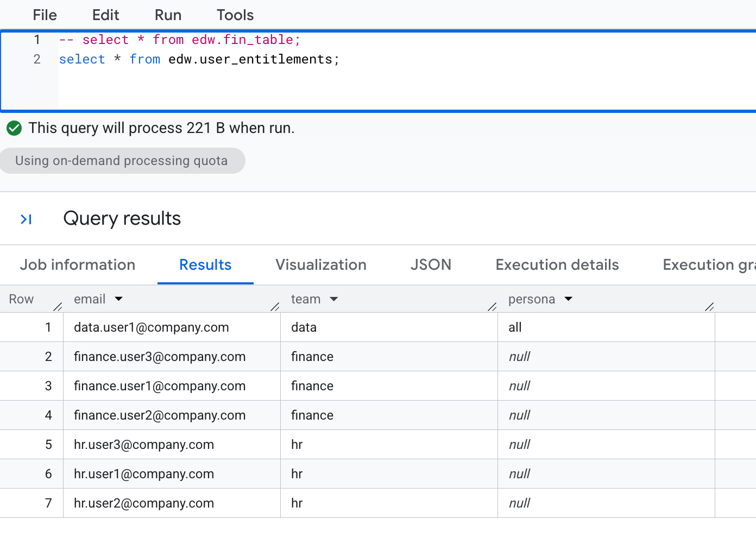Click the null persona cell in row 3
The image size is (756, 545).
[x=606, y=386]
